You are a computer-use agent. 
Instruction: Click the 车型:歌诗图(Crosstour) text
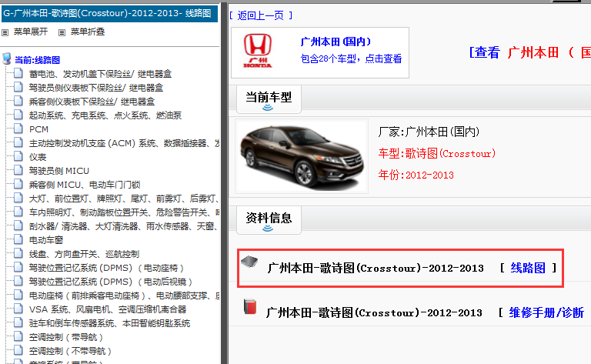(437, 153)
